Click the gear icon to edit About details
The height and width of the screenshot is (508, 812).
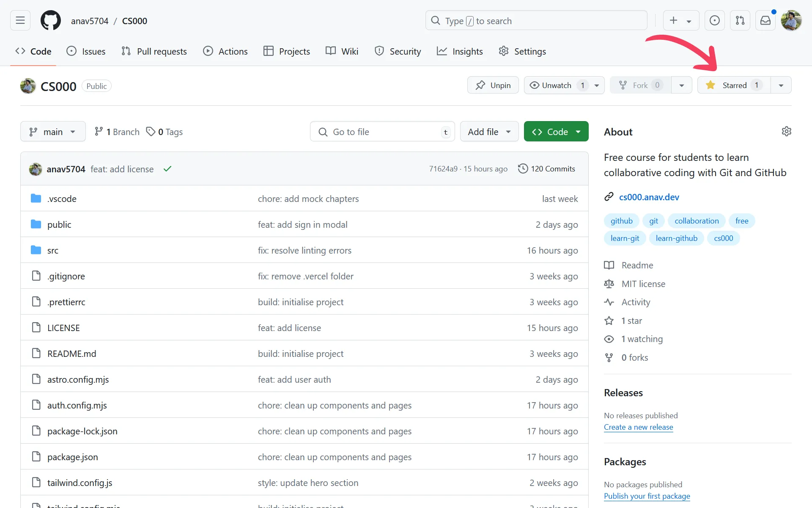coord(787,131)
